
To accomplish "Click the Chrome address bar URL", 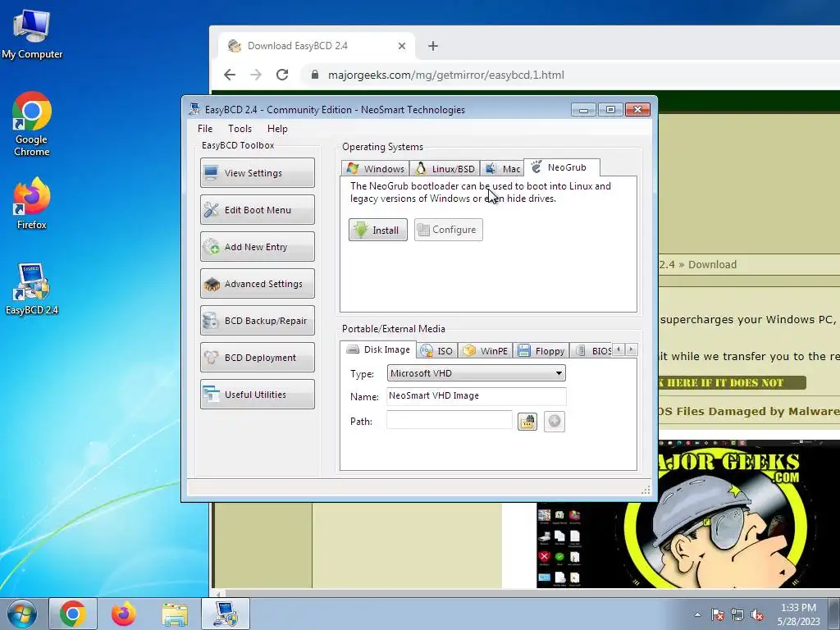I will [445, 75].
